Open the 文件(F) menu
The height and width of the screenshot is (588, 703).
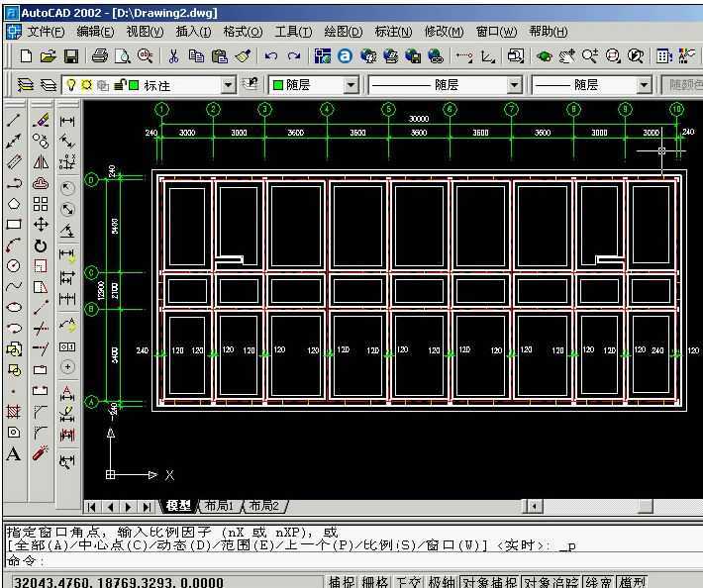pyautogui.click(x=47, y=32)
